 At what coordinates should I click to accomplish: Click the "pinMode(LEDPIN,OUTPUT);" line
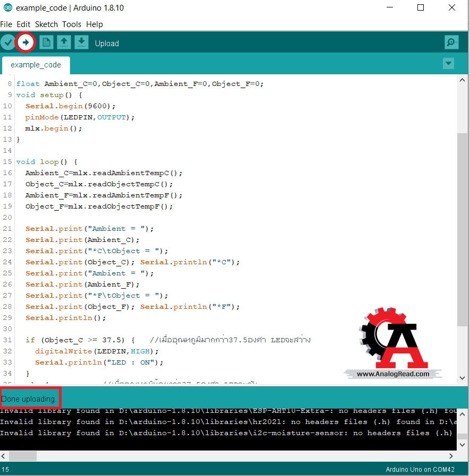point(80,117)
